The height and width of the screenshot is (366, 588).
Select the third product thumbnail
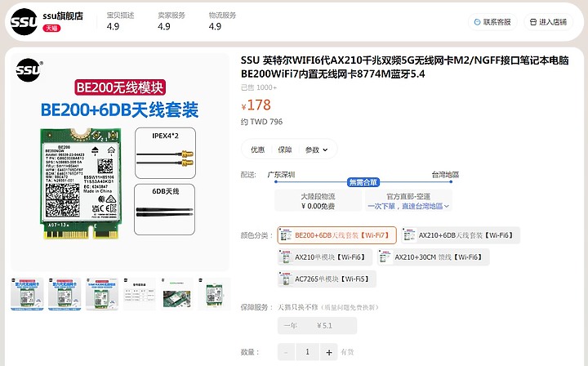[x=102, y=294]
